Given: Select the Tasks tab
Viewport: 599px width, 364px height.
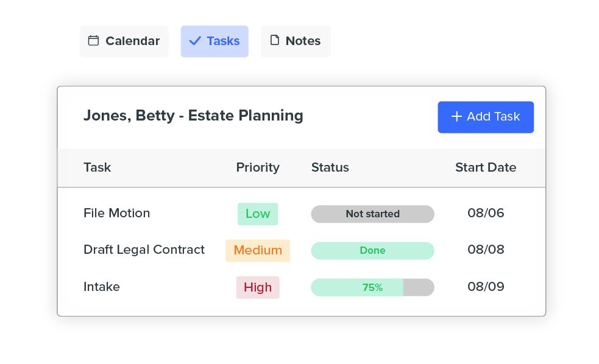Looking at the screenshot, I should click(x=214, y=40).
